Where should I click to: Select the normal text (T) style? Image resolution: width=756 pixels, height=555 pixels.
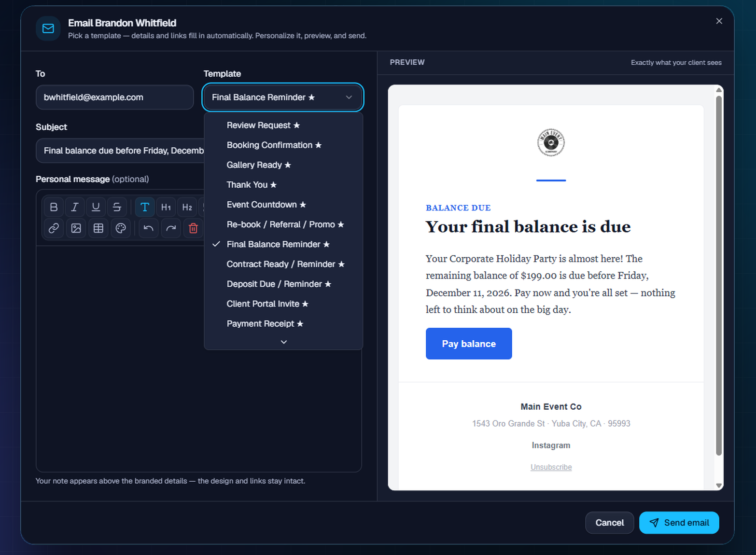[144, 207]
